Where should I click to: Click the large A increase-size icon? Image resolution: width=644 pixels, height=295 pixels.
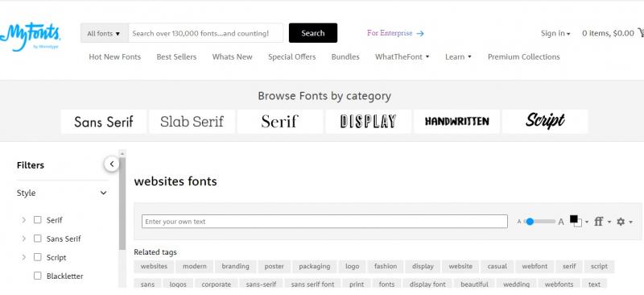pyautogui.click(x=561, y=222)
